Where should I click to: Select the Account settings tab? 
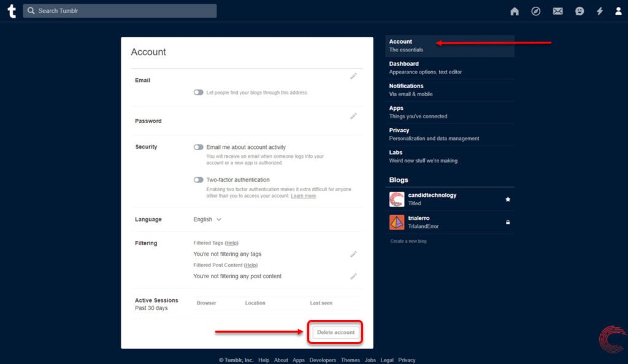click(x=450, y=45)
